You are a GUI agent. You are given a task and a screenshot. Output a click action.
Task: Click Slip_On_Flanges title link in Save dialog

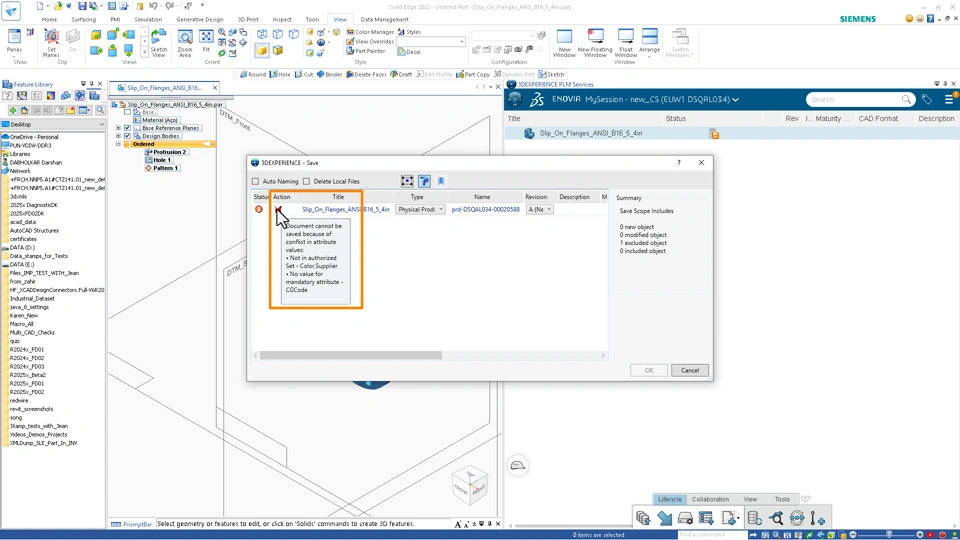tap(346, 209)
